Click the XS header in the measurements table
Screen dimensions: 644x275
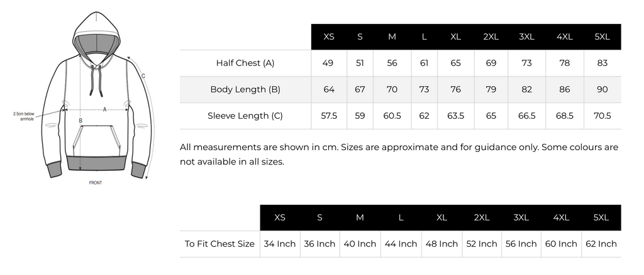[x=329, y=36]
